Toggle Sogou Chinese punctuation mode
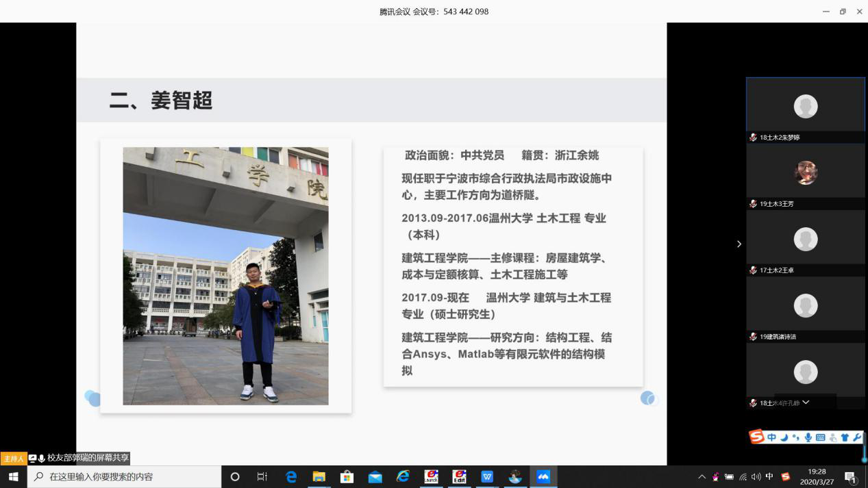The width and height of the screenshot is (868, 488). pos(796,437)
